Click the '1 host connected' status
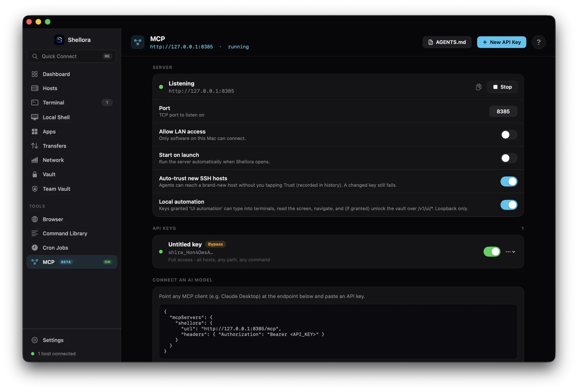The image size is (578, 392). pos(57,354)
